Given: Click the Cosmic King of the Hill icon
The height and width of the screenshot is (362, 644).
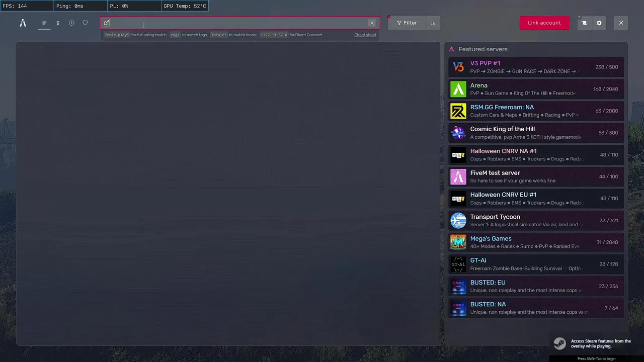Looking at the screenshot, I should click(458, 133).
